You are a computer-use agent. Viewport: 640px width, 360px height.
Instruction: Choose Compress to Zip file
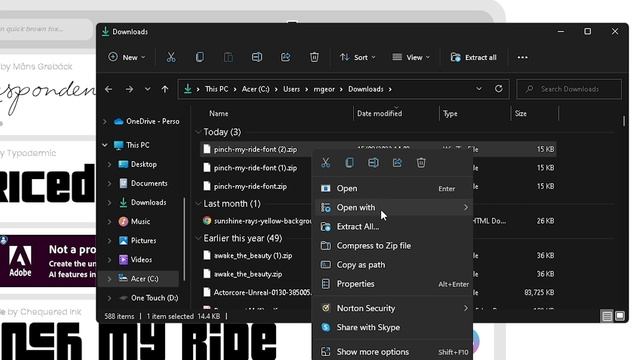pos(394,246)
